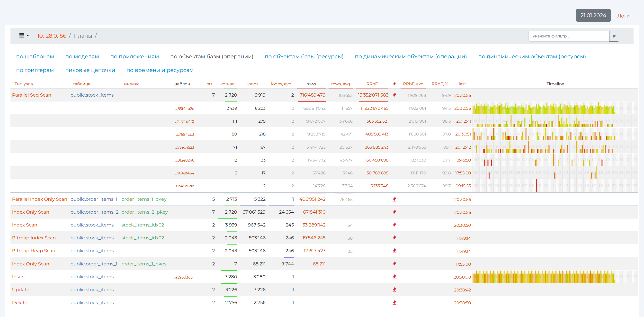Click flame icon in Parallel Index Only Scan row

(394, 199)
